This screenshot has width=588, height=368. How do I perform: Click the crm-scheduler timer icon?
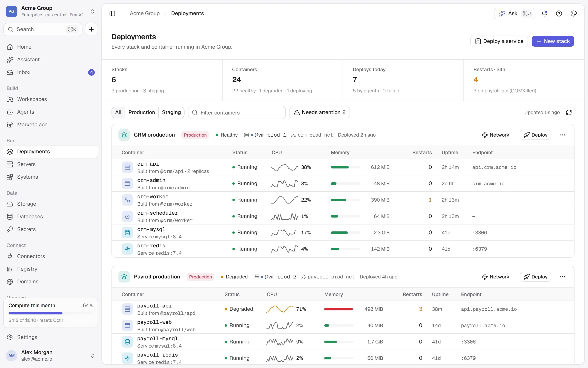pyautogui.click(x=127, y=216)
